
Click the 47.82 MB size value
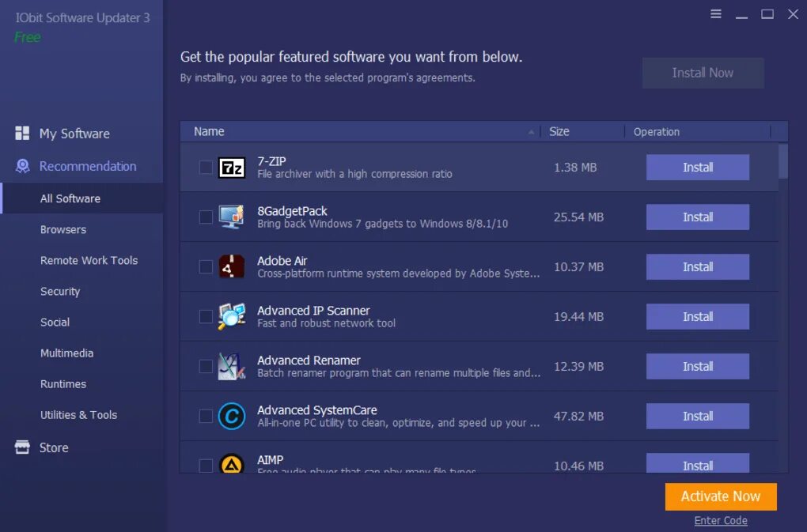[578, 417]
